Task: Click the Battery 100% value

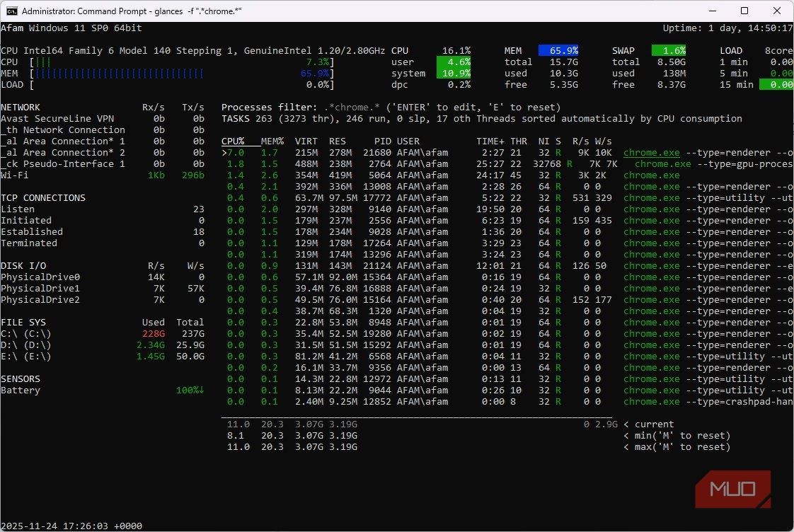Action: tap(190, 391)
